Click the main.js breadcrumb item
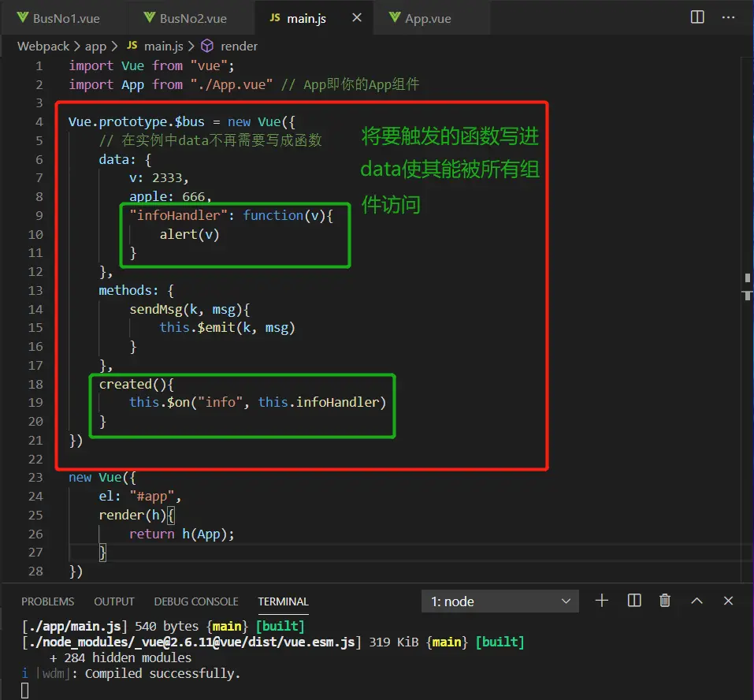Image resolution: width=754 pixels, height=700 pixels. [x=164, y=47]
